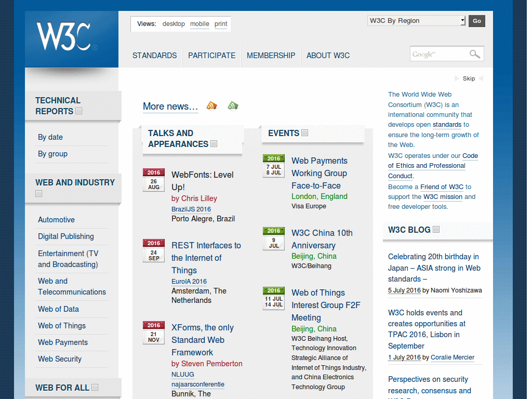Viewport: 532px width, 399px height.
Task: Open Coralie Mercier author link
Action: [x=453, y=357]
